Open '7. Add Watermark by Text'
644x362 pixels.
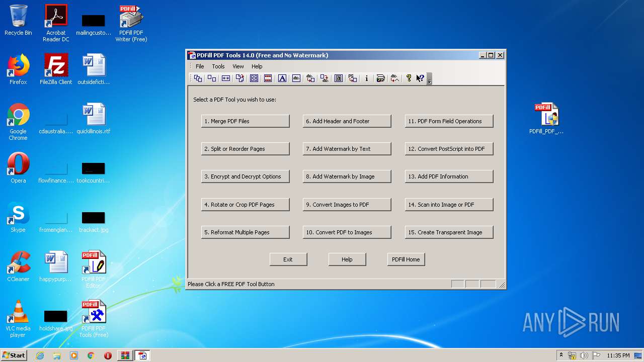click(x=347, y=149)
